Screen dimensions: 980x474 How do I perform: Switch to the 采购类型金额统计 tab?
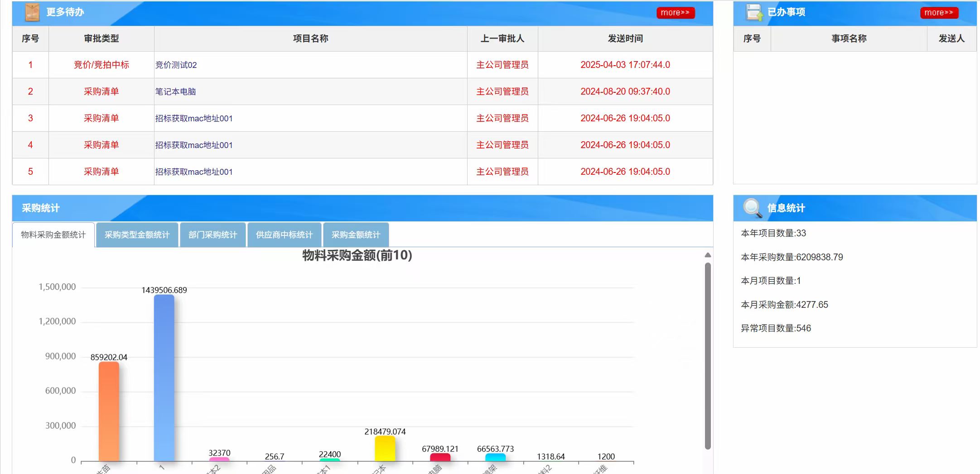pyautogui.click(x=137, y=235)
